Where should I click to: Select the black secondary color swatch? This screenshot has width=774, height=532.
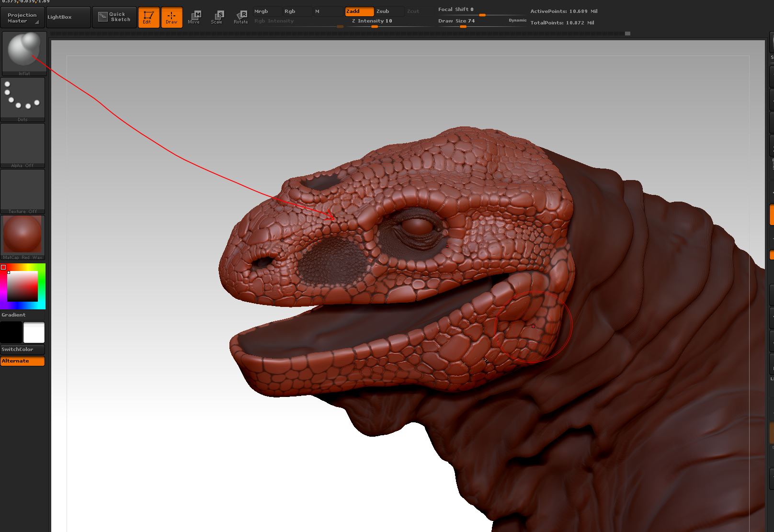(11, 332)
